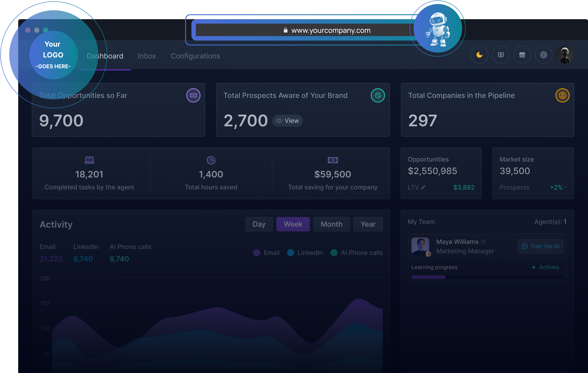Click the robot mascot icon
The image size is (588, 373).
[438, 29]
